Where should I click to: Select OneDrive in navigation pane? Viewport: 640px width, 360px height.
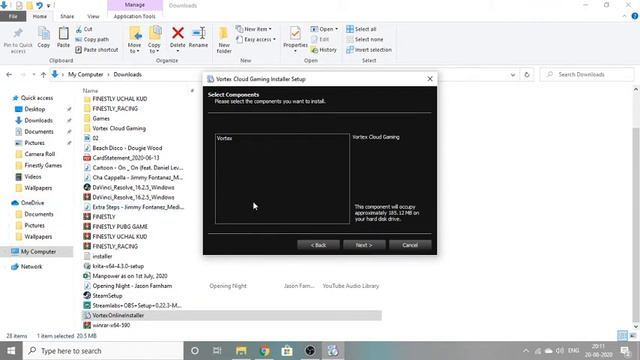click(x=32, y=203)
